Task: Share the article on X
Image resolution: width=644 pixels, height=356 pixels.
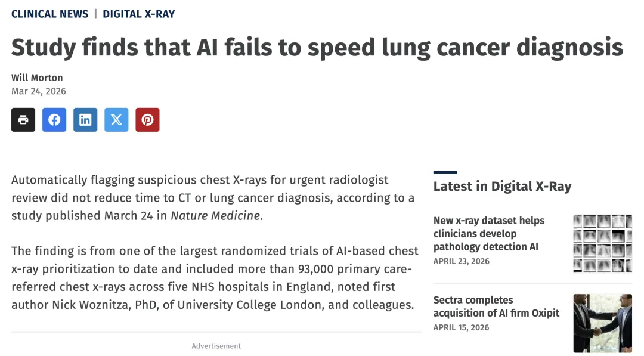Action: coord(116,120)
